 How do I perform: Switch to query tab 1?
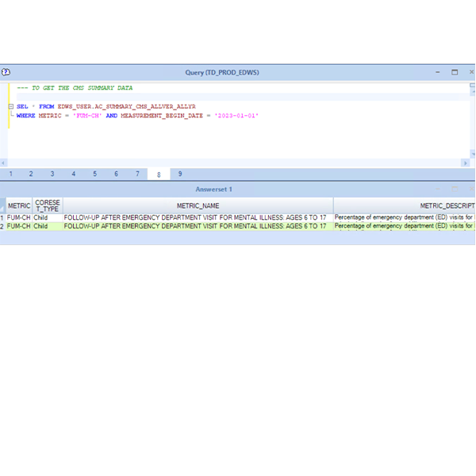pos(10,174)
